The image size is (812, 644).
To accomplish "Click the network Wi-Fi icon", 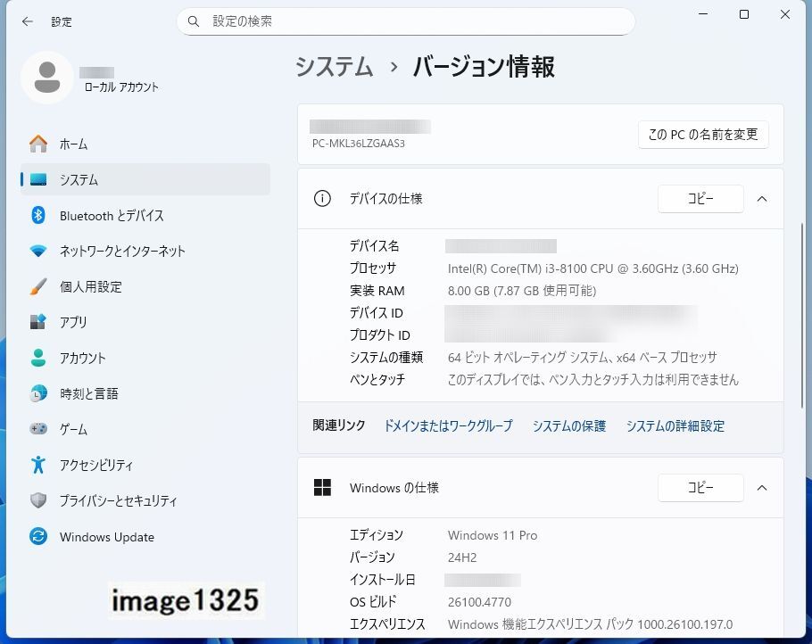I will coord(38,251).
